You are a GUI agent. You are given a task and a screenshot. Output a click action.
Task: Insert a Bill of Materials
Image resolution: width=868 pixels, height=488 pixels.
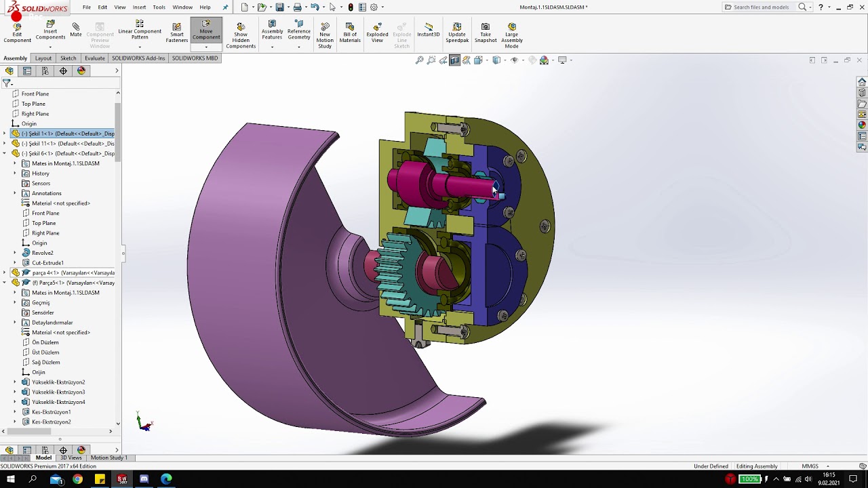350,33
